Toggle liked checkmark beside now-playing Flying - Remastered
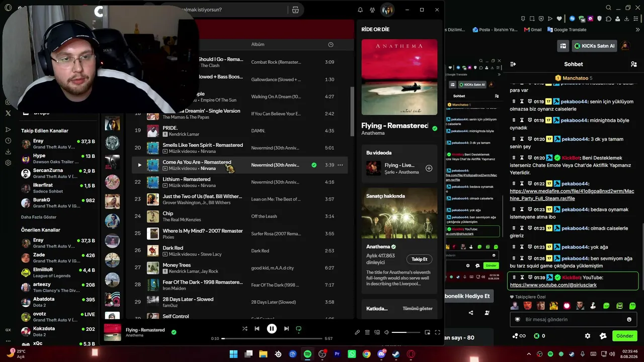Screen dimensions: 644x362 tap(174, 332)
